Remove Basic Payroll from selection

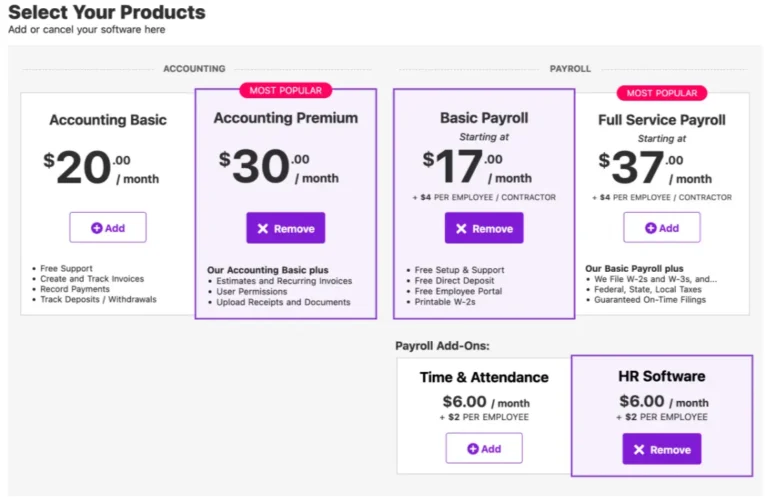coord(484,229)
